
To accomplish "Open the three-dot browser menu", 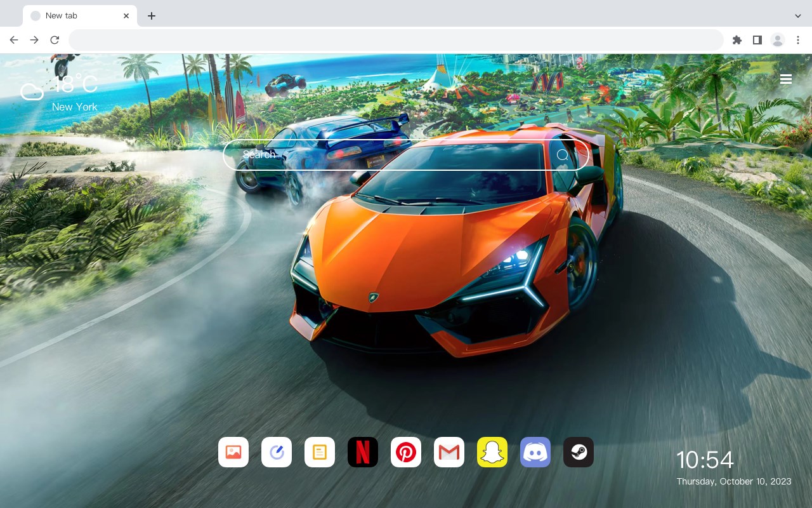I will click(x=798, y=40).
